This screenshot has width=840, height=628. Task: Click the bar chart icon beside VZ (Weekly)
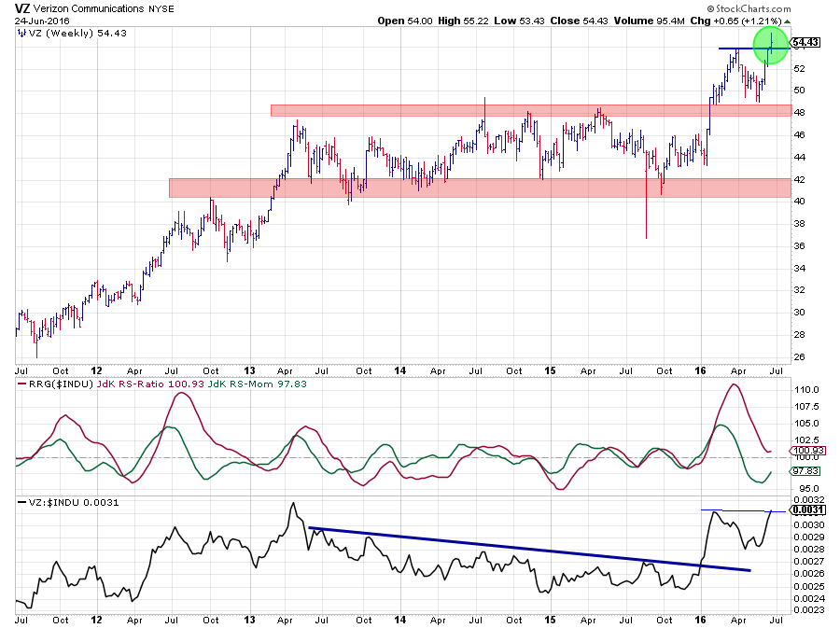[21, 33]
